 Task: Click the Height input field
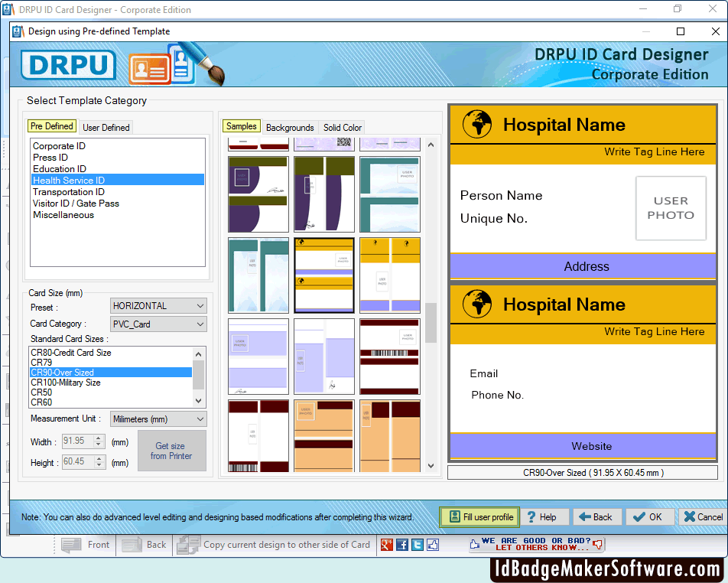(x=78, y=461)
